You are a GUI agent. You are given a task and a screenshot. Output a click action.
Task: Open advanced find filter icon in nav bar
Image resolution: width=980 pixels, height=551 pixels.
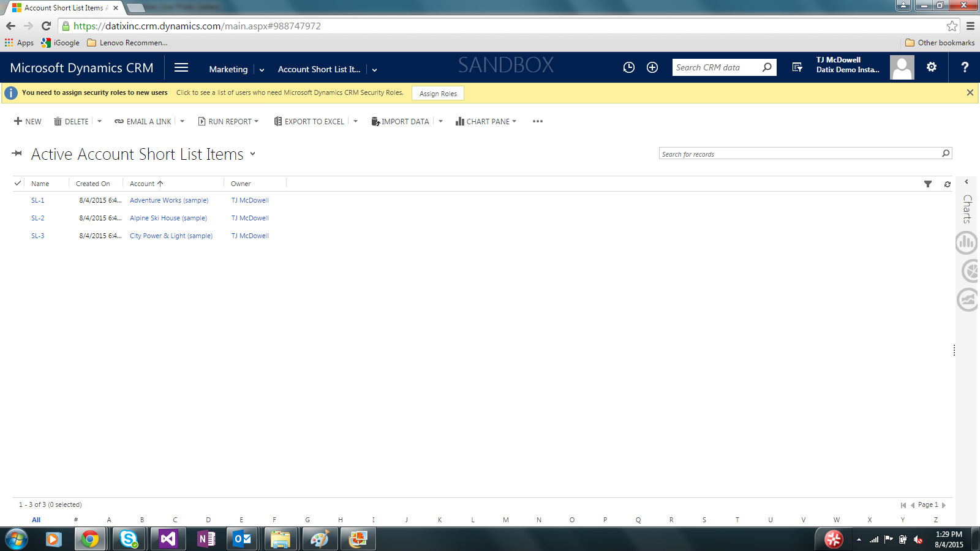797,67
